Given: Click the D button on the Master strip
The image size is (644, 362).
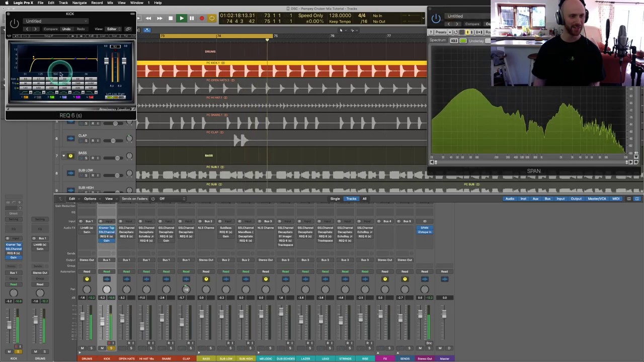Looking at the screenshot, I should (x=449, y=348).
